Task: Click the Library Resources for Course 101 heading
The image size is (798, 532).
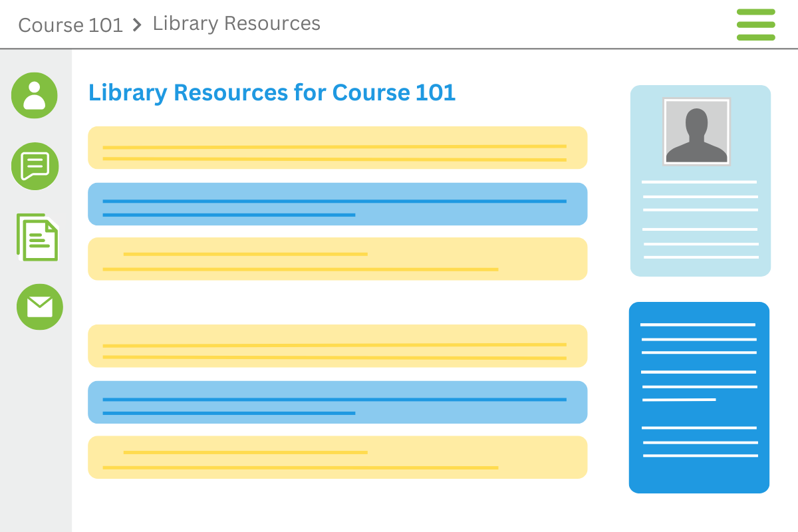Action: click(272, 92)
